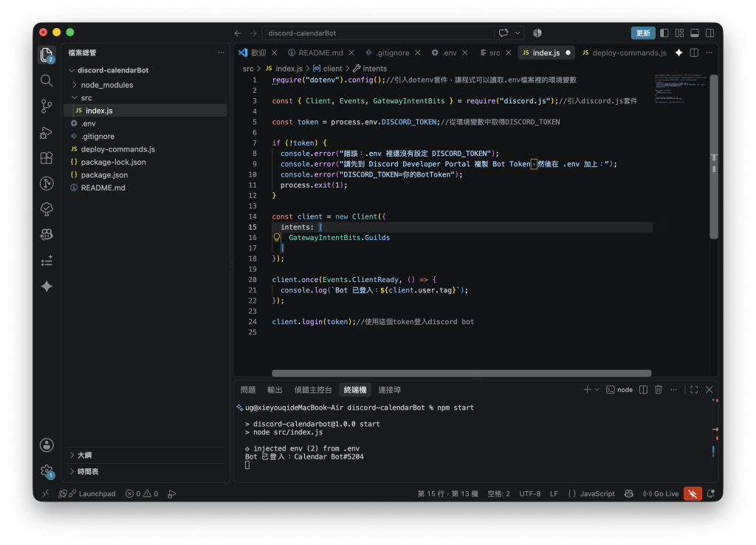
Task: Open the Manage gear icon
Action: (x=47, y=470)
